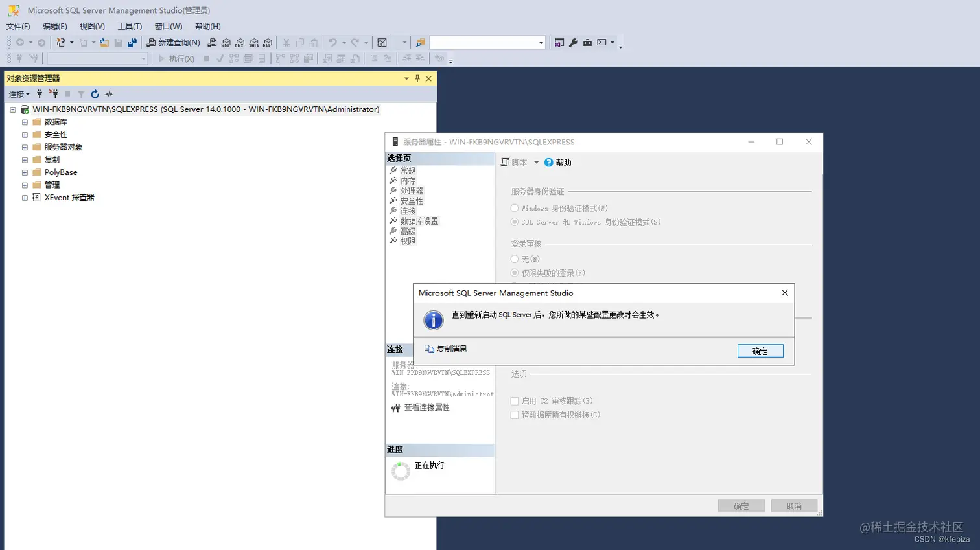Viewport: 980px width, 550px height.
Task: Open the 工具(T) menu
Action: point(130,27)
